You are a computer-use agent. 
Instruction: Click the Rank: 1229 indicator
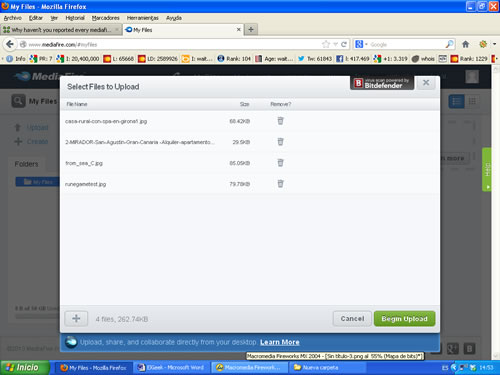click(469, 59)
